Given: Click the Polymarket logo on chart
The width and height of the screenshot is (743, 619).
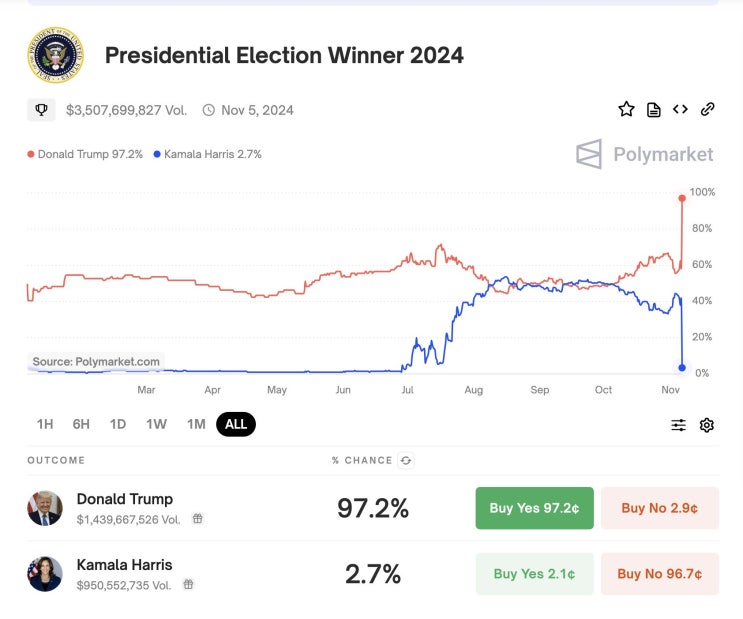Looking at the screenshot, I should 645,154.
